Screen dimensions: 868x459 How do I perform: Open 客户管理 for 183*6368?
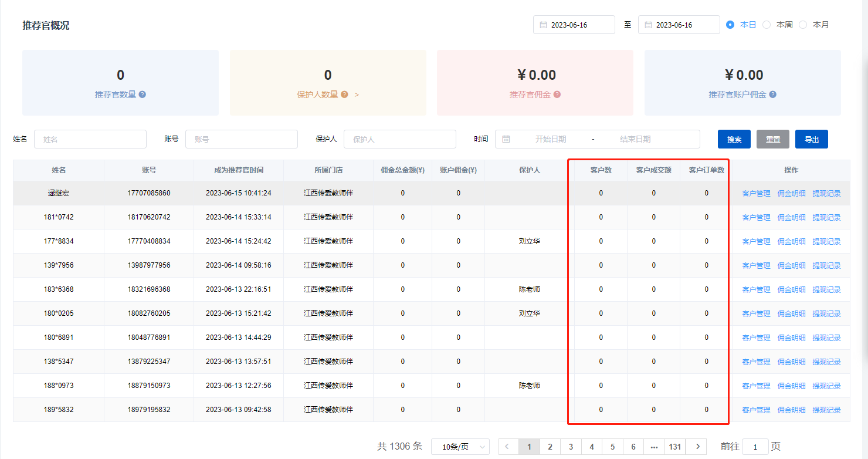tap(756, 289)
